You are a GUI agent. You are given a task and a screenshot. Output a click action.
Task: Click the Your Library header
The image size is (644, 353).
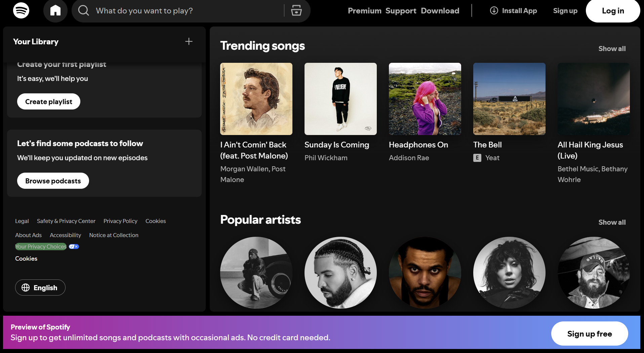36,42
